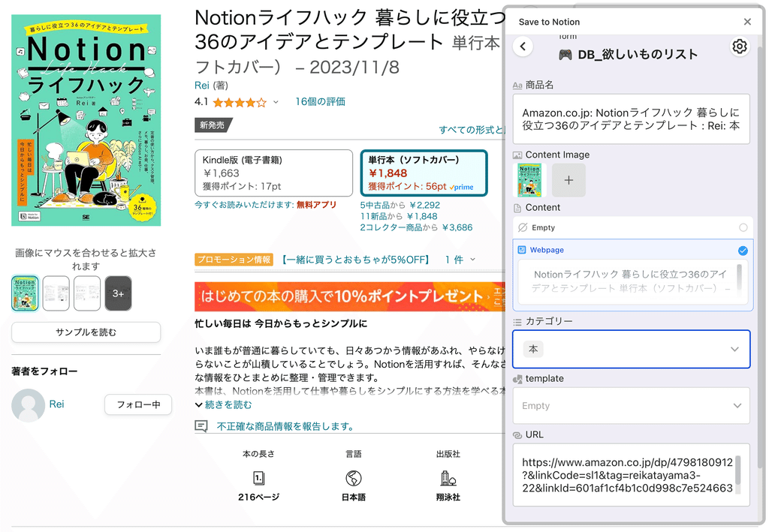Click the scrollbar in the Webpage preview
769x532 pixels.
coord(739,278)
